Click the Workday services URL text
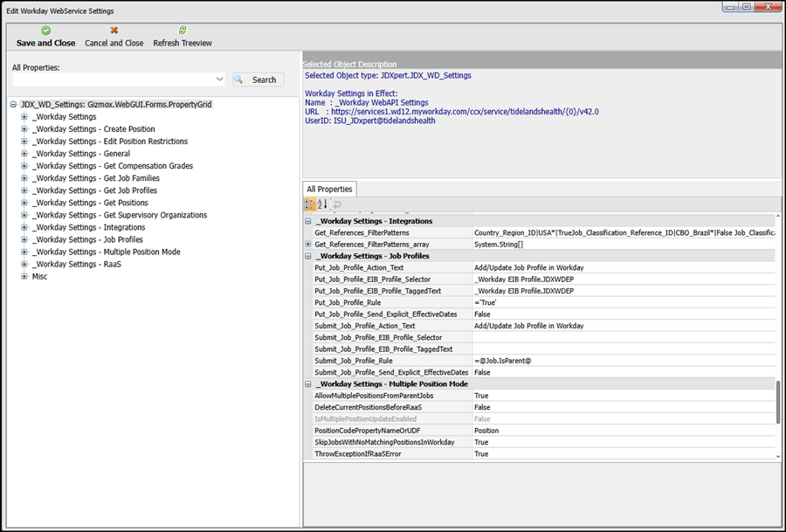This screenshot has height=532, width=786. [465, 111]
